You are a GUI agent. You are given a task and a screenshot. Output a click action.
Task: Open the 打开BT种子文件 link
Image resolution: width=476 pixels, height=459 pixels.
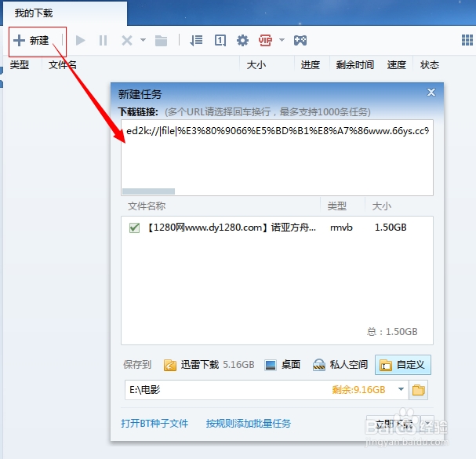point(154,424)
